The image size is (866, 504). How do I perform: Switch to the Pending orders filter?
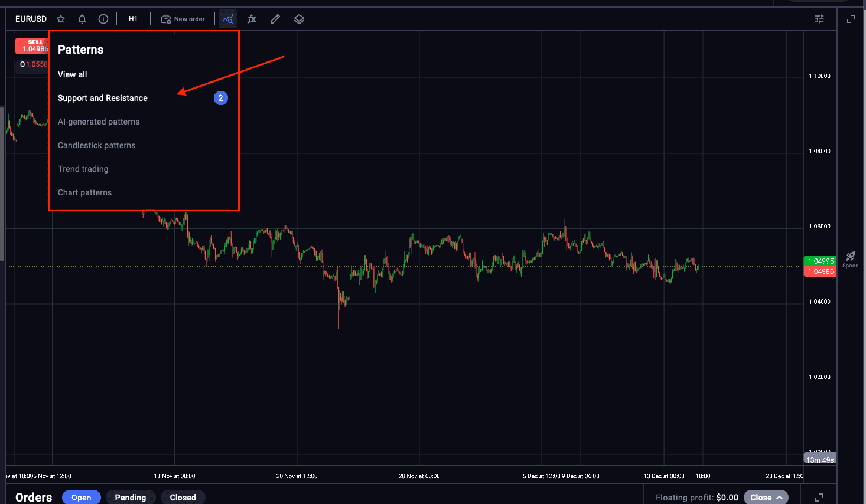pyautogui.click(x=130, y=497)
